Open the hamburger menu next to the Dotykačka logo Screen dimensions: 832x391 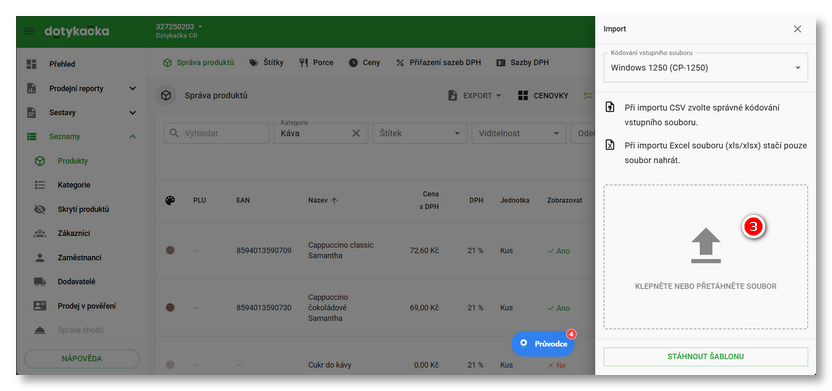click(x=29, y=31)
